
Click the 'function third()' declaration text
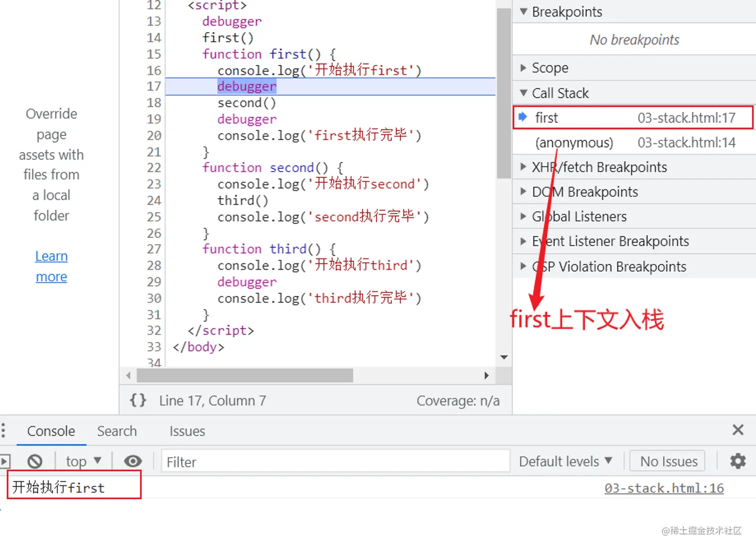[x=269, y=249]
